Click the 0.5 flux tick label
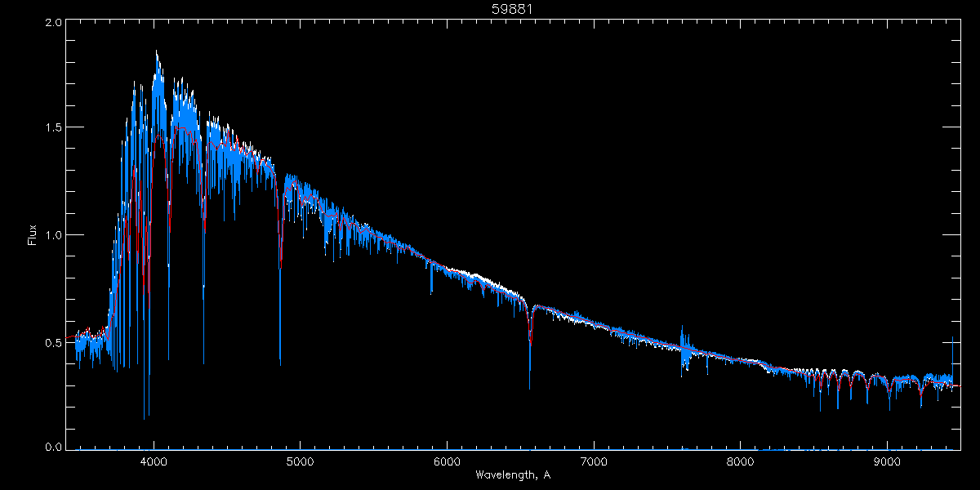 click(x=52, y=342)
